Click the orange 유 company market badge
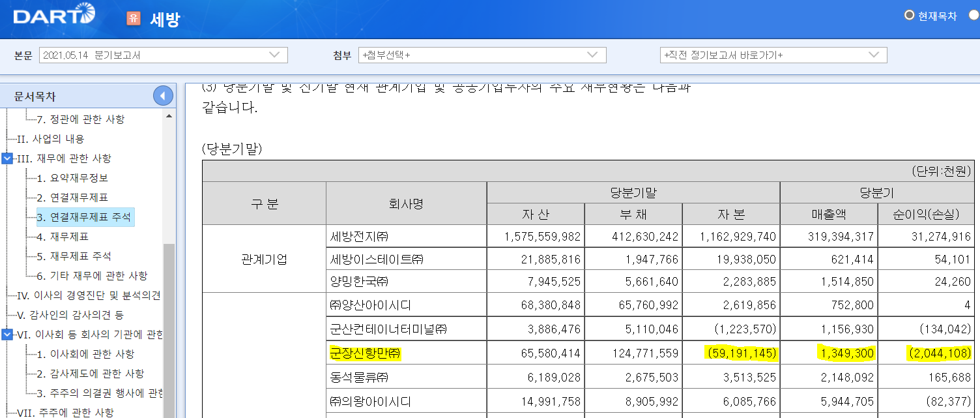The image size is (980, 418). coord(133,18)
